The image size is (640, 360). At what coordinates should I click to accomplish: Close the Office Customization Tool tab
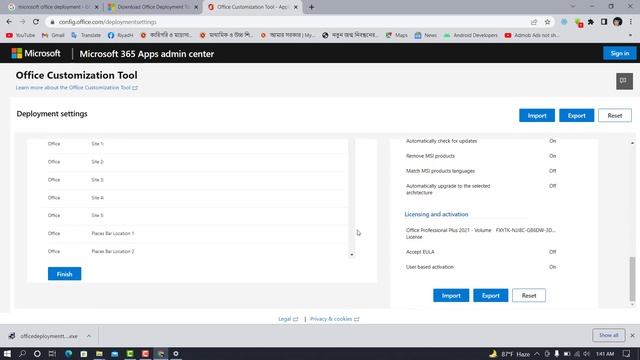(x=296, y=7)
